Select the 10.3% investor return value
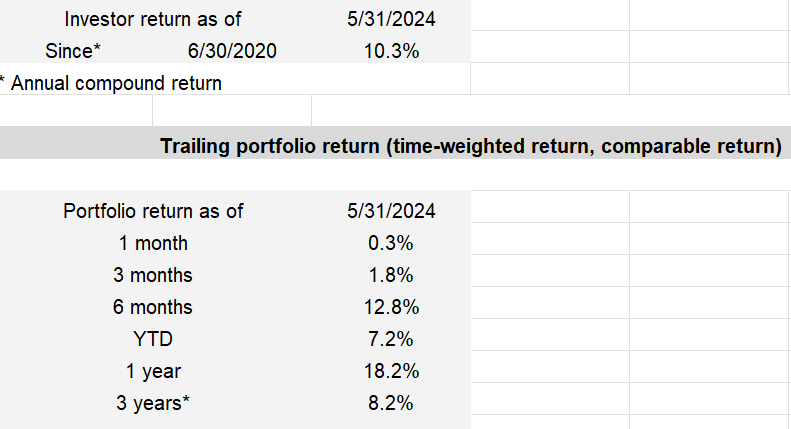 point(391,50)
